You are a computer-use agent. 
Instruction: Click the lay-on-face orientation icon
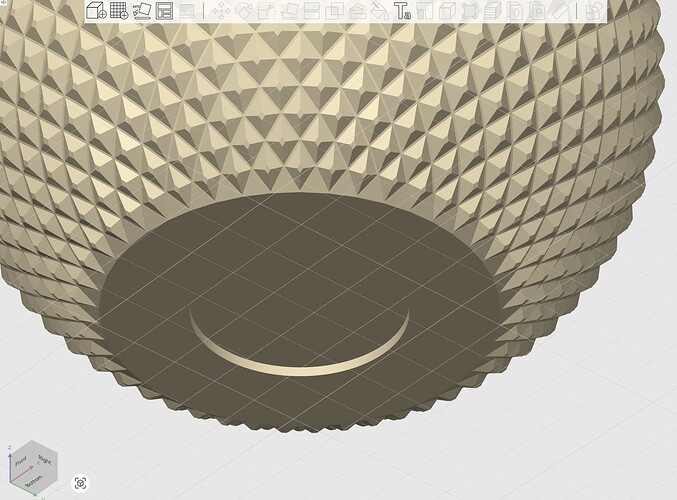142,11
